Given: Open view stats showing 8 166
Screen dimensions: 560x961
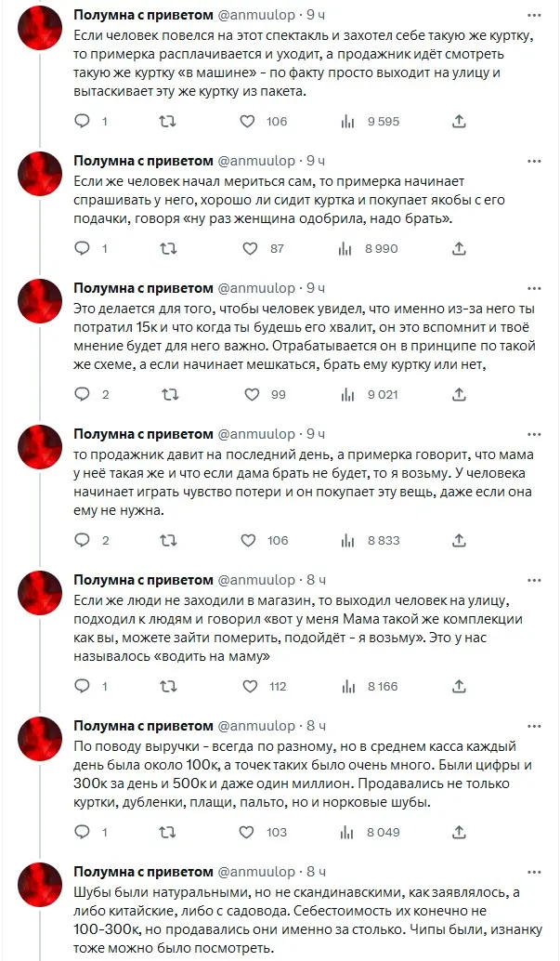Looking at the screenshot, I should [349, 686].
